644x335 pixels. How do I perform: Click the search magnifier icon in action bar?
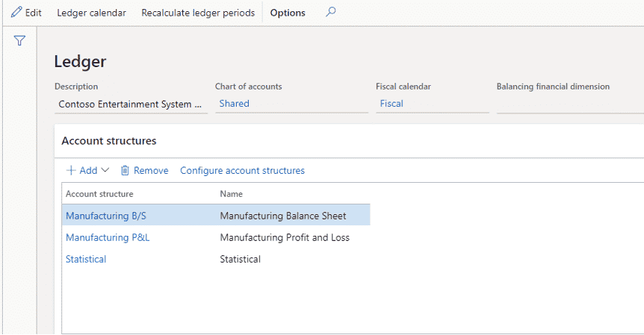pyautogui.click(x=331, y=12)
